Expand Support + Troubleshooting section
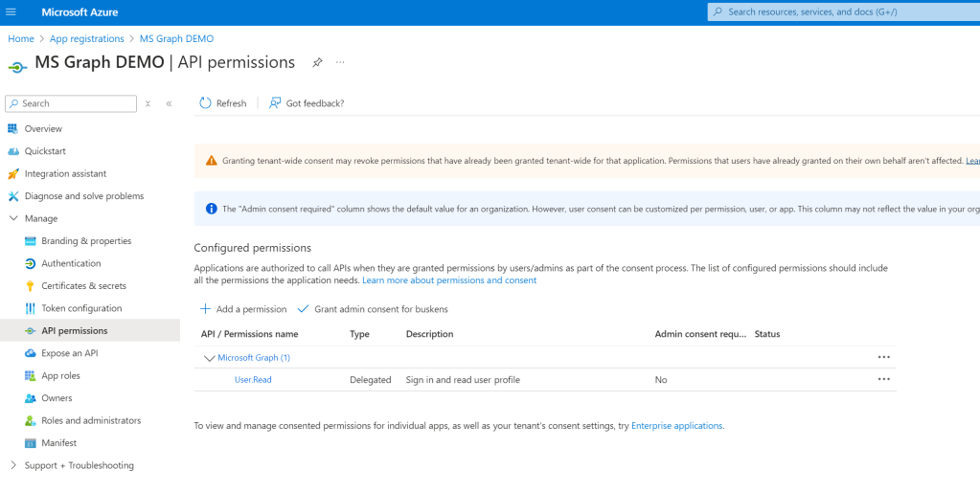The height and width of the screenshot is (491, 980). click(12, 465)
